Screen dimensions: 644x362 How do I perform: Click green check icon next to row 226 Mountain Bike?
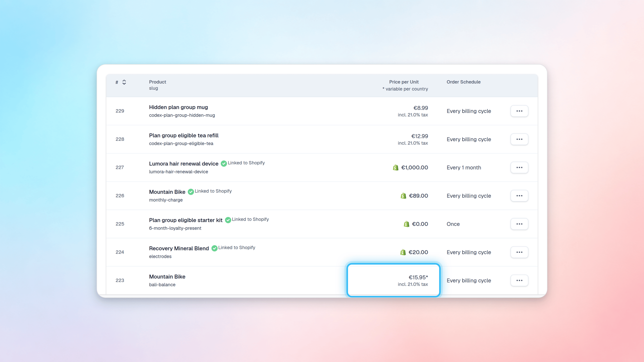point(191,192)
